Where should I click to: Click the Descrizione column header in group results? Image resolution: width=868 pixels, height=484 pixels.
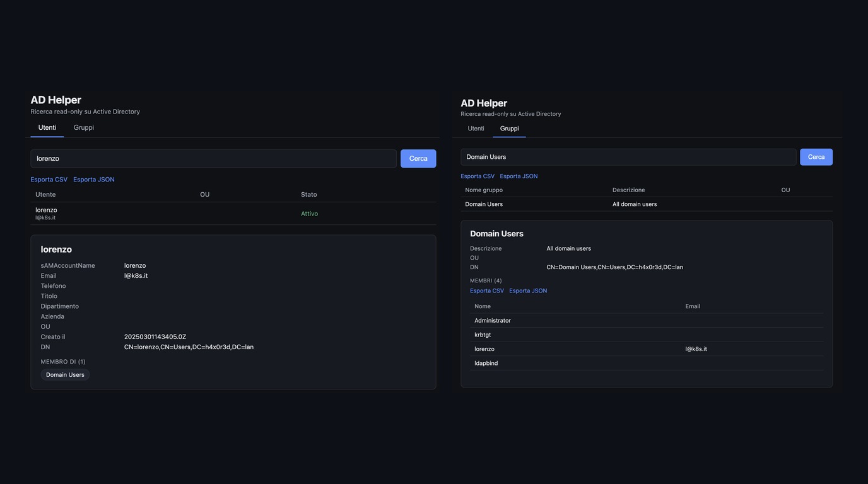(x=629, y=190)
